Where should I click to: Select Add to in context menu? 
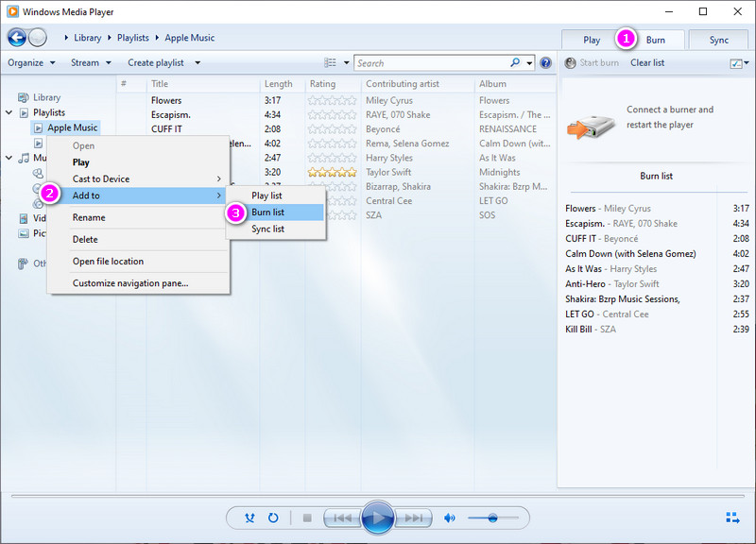click(138, 195)
